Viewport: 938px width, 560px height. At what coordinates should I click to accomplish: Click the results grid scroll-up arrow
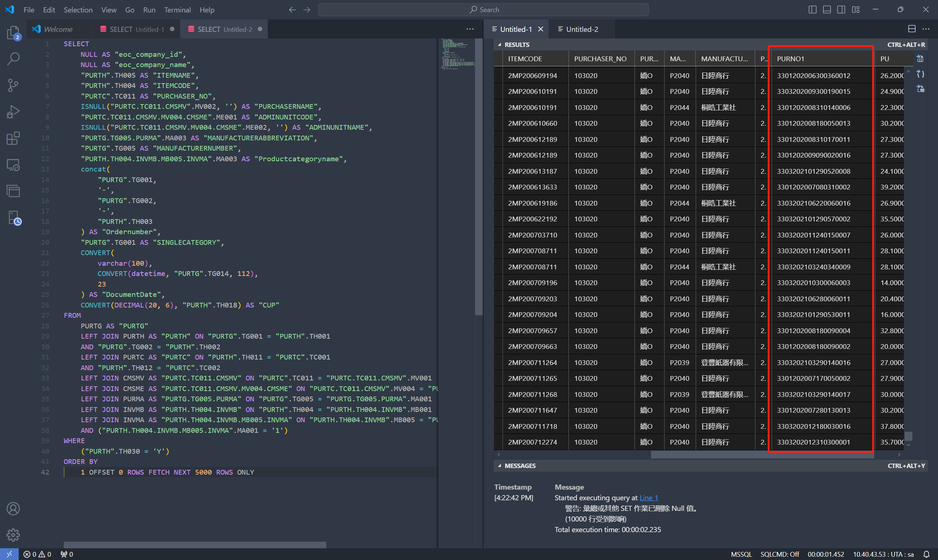click(x=909, y=71)
